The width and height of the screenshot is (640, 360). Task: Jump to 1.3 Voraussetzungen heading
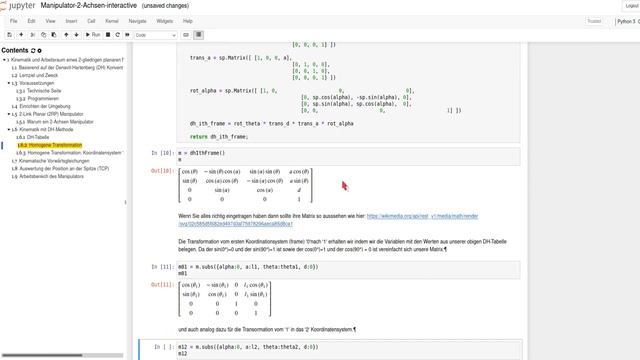coord(33,83)
